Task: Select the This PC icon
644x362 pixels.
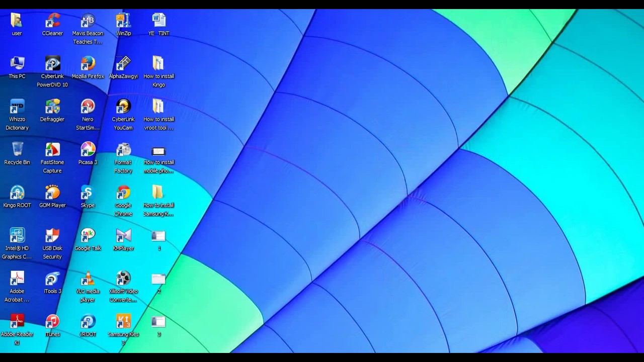Action: point(17,64)
